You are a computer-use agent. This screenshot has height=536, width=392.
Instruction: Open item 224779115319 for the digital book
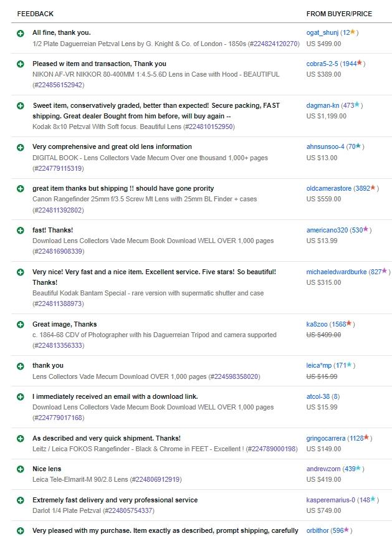click(59, 168)
